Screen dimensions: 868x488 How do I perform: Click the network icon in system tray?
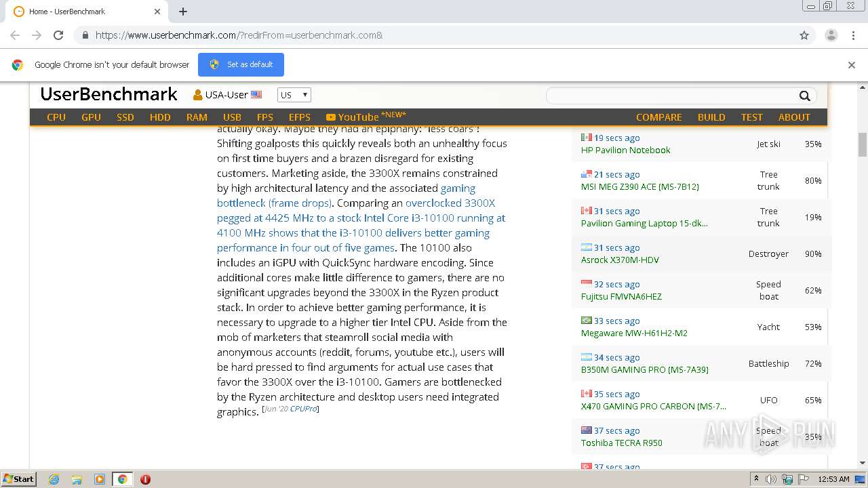[x=787, y=479]
